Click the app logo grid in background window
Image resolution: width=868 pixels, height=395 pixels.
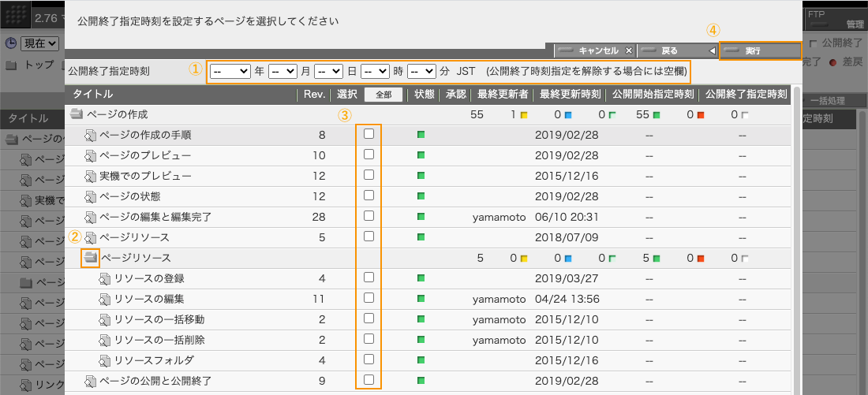(x=15, y=16)
